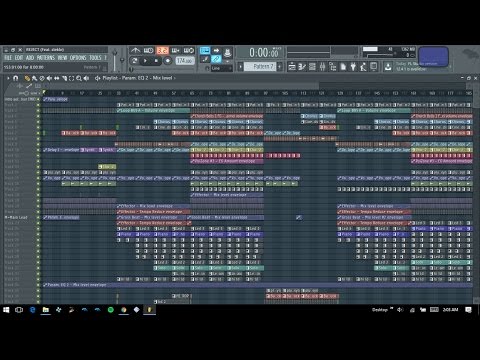This screenshot has width=480, height=360.
Task: Open the VIEW menu
Action: (62, 58)
